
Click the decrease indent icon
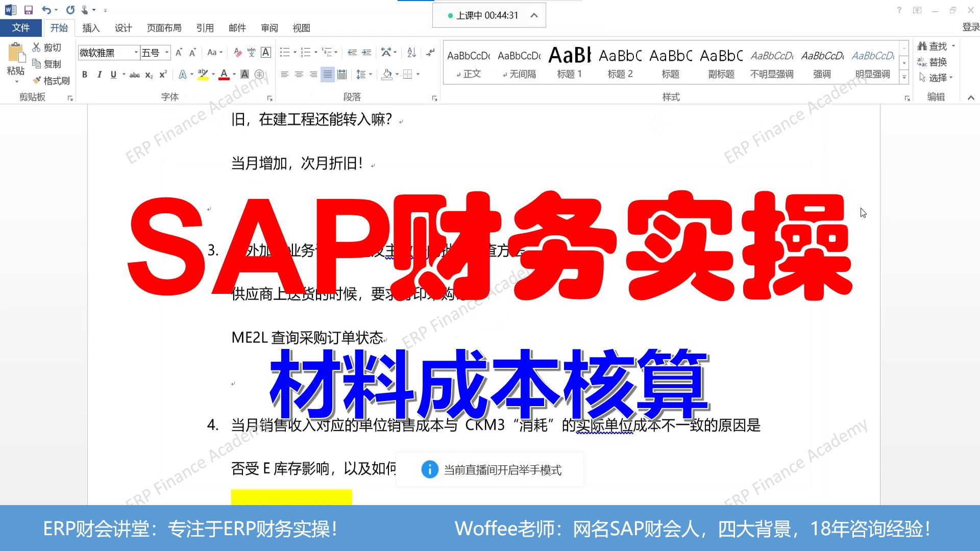click(352, 52)
